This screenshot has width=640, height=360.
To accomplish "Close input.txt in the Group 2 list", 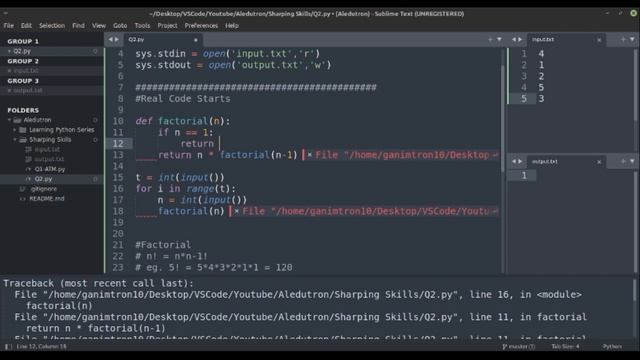I will 9,71.
